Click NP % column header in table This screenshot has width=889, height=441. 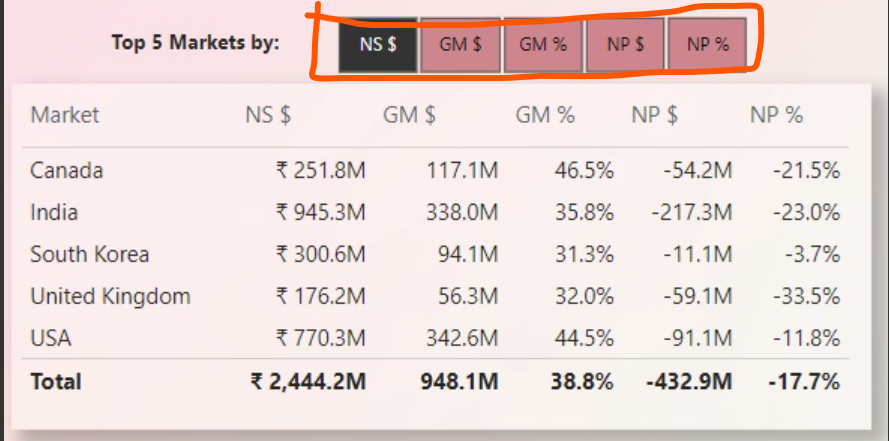777,115
